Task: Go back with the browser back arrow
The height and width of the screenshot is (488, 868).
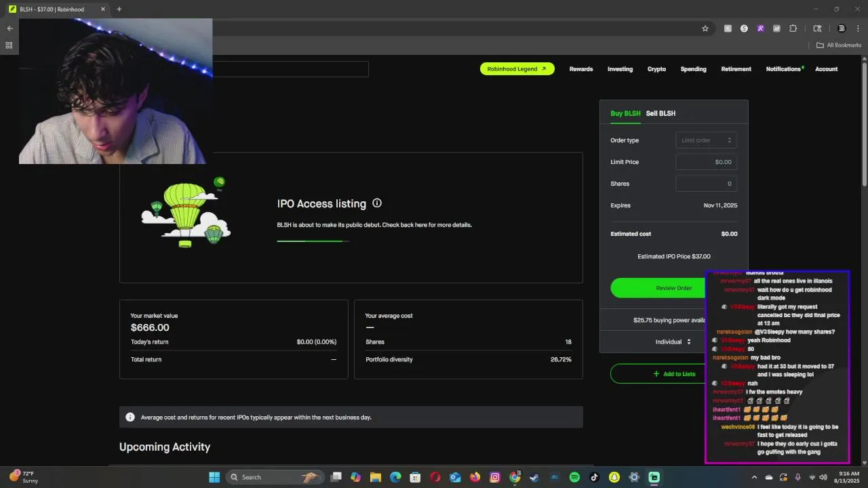Action: [9, 28]
